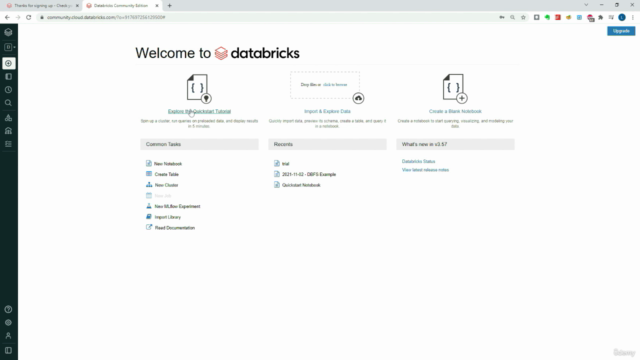640x360 pixels.
Task: Open Import & Explore Data link
Action: (x=327, y=111)
